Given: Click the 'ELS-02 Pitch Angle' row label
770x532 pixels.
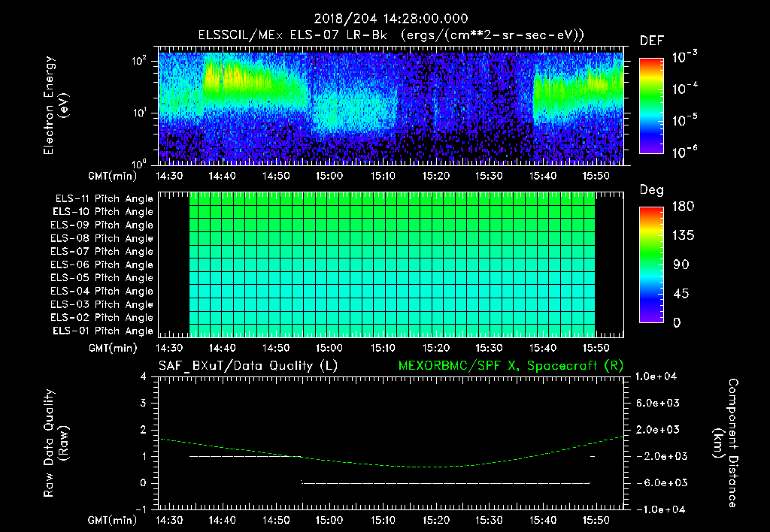Looking at the screenshot, I should coord(102,318).
